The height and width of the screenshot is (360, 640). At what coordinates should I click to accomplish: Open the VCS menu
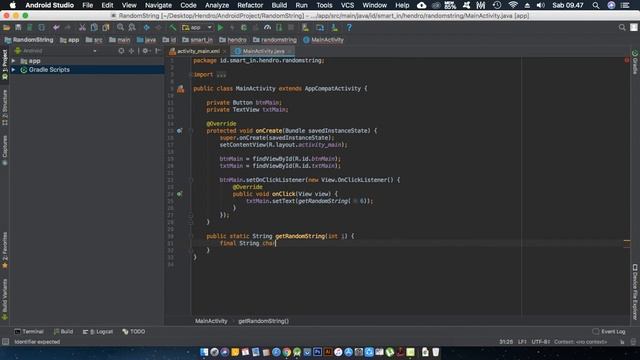[x=347, y=5]
